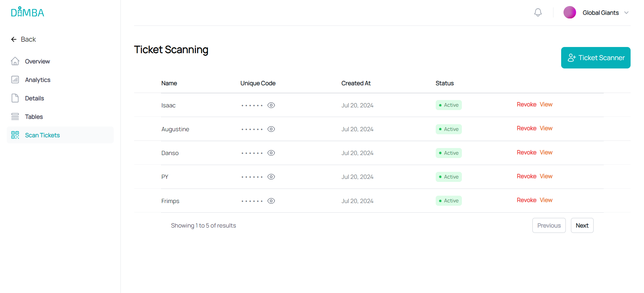644x293 pixels.
Task: Show Augustine's hidden unique code
Action: pyautogui.click(x=271, y=129)
